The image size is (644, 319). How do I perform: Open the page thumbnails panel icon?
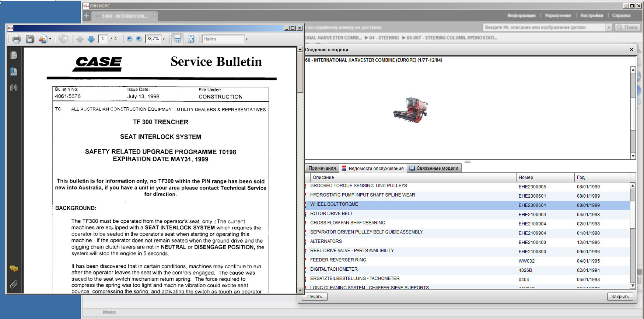[x=14, y=55]
